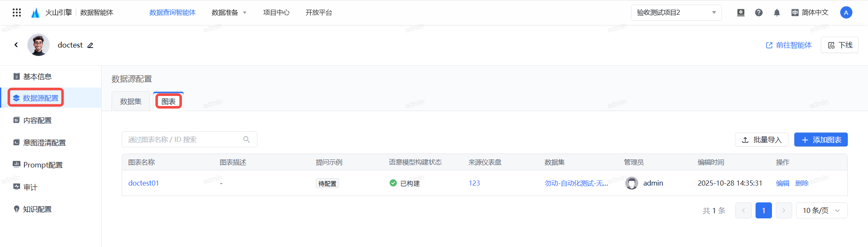Open the help question mark icon

pyautogui.click(x=759, y=13)
